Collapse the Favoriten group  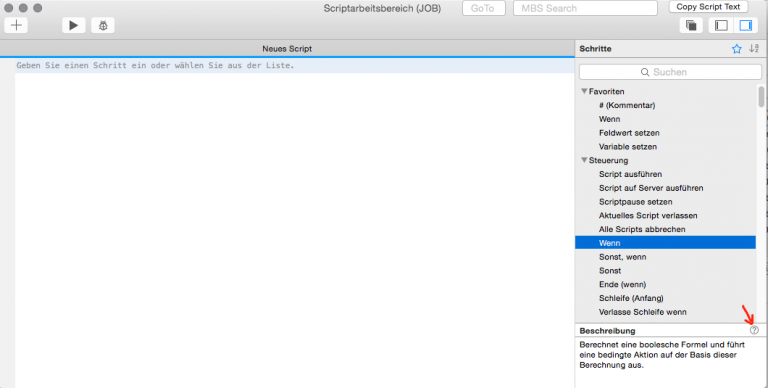tap(584, 91)
